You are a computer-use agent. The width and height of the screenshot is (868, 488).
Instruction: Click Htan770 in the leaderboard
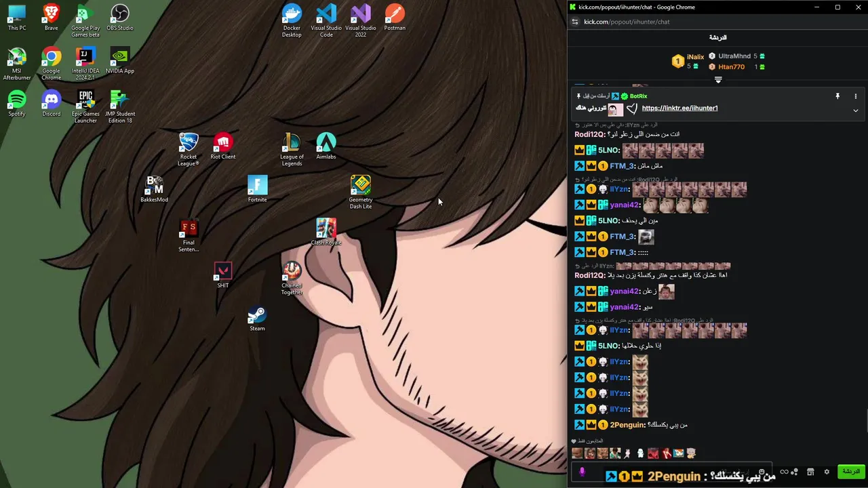[731, 67]
